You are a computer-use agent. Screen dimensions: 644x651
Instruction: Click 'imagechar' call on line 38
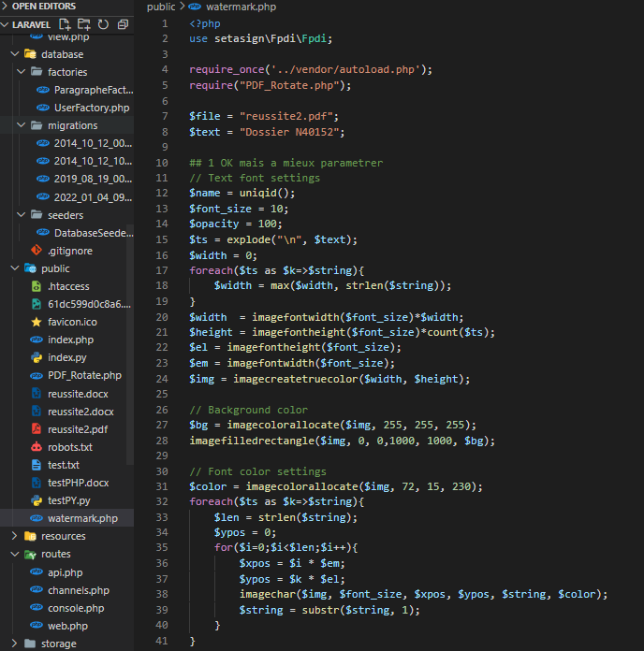tap(267, 594)
